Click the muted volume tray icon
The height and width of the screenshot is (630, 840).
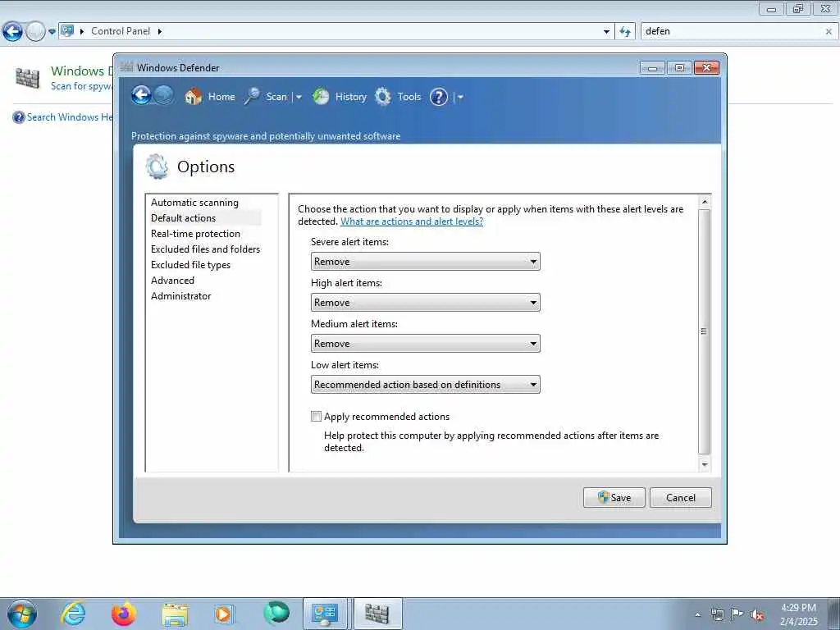(x=757, y=614)
